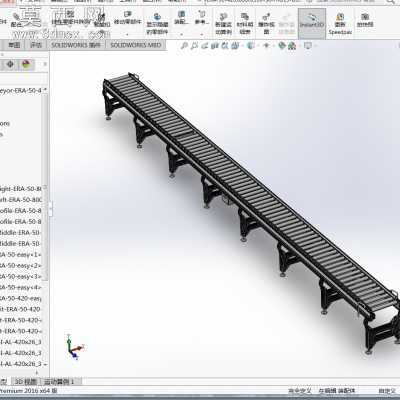Select the 'ERA-50-420-easy' tree row

click(21, 298)
